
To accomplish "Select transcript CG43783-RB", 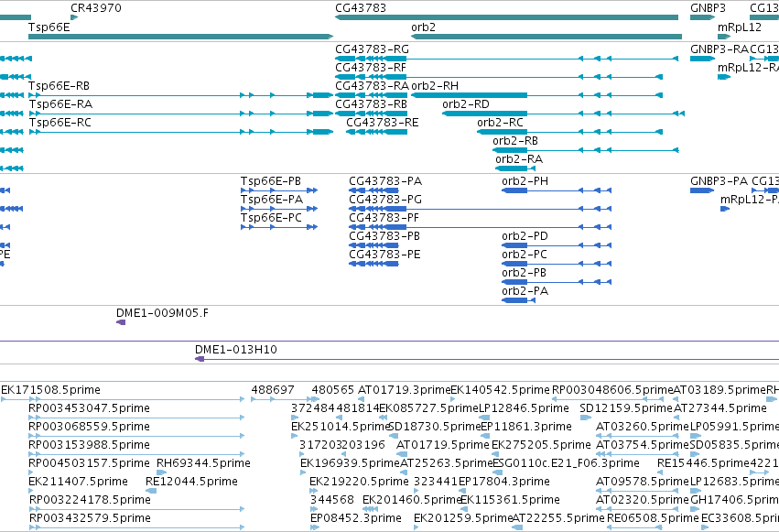I will click(371, 114).
